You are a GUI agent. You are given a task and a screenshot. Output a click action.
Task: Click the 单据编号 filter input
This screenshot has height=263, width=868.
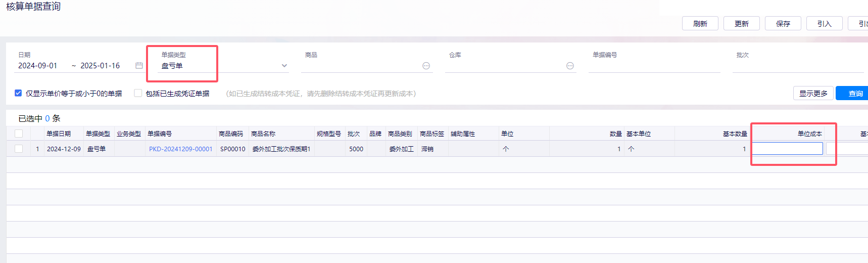click(654, 66)
